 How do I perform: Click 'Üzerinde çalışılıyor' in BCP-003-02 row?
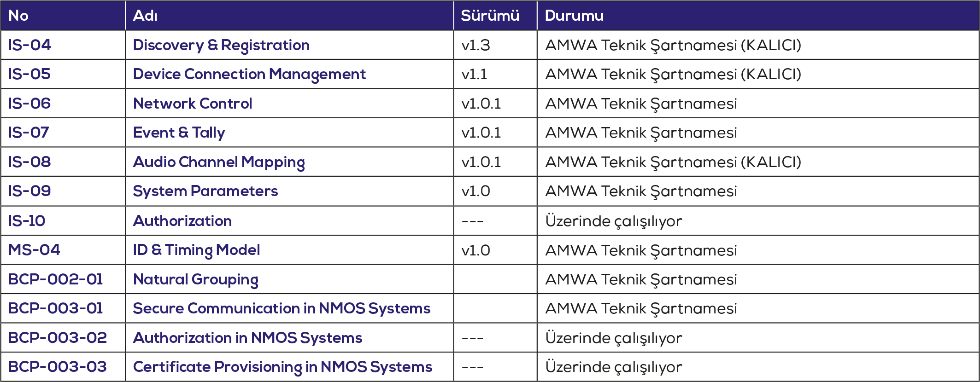pyautogui.click(x=613, y=338)
